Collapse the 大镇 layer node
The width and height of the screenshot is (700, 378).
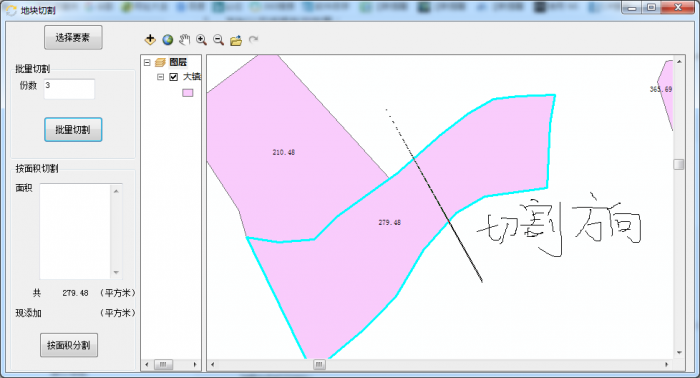click(x=160, y=77)
